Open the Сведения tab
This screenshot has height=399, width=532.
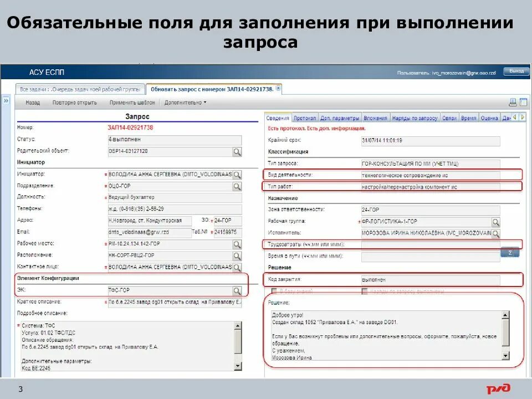coord(278,118)
